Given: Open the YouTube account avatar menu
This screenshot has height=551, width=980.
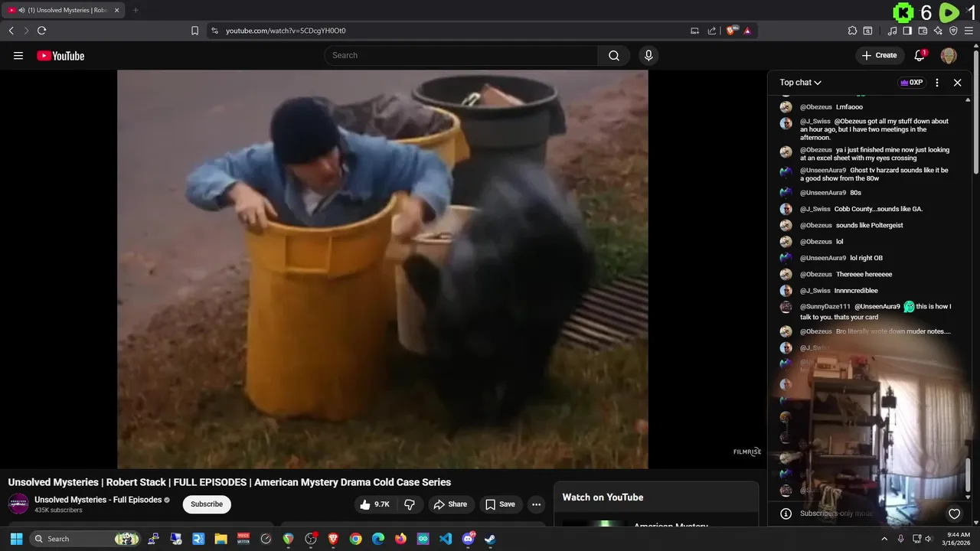Looking at the screenshot, I should 949,55.
